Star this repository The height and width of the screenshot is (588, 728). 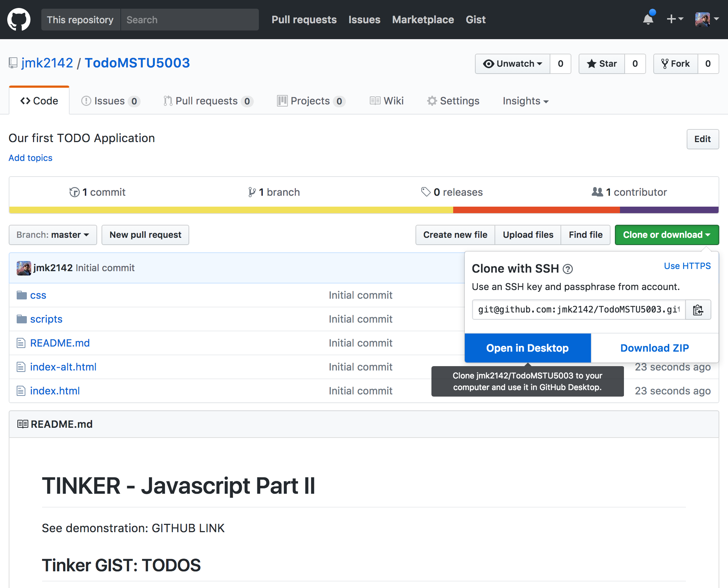tap(602, 64)
